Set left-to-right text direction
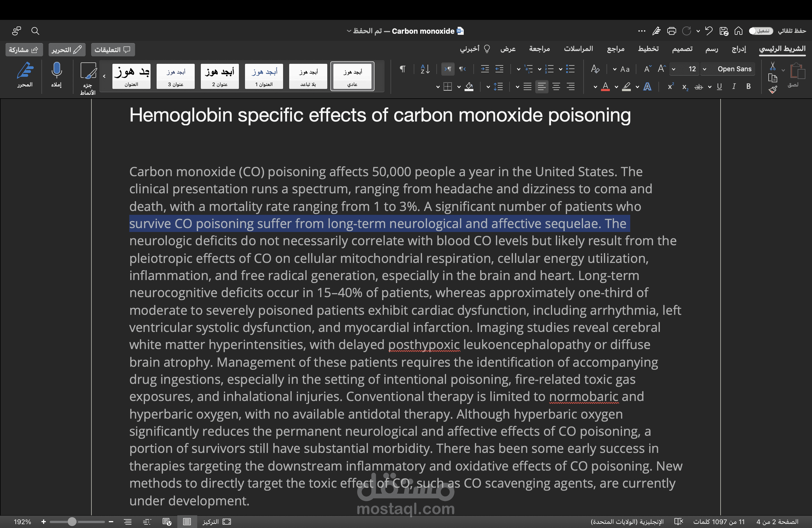Image resolution: width=812 pixels, height=528 pixels. pyautogui.click(x=448, y=69)
